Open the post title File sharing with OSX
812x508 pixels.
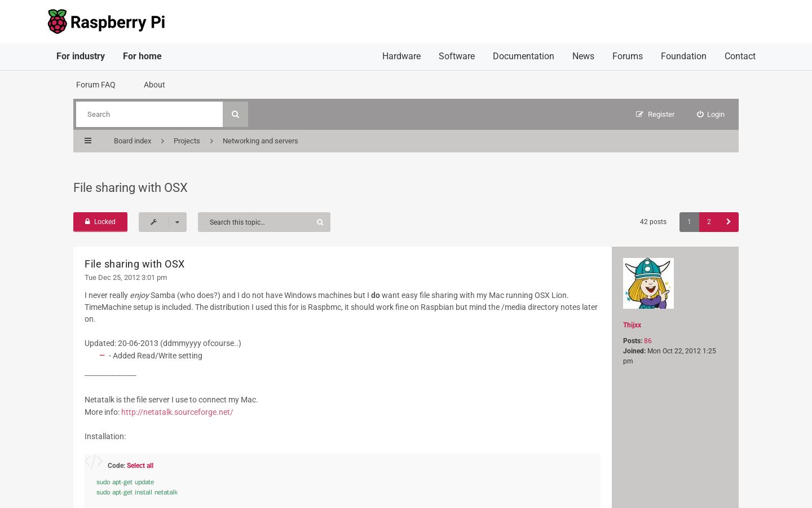(x=135, y=264)
